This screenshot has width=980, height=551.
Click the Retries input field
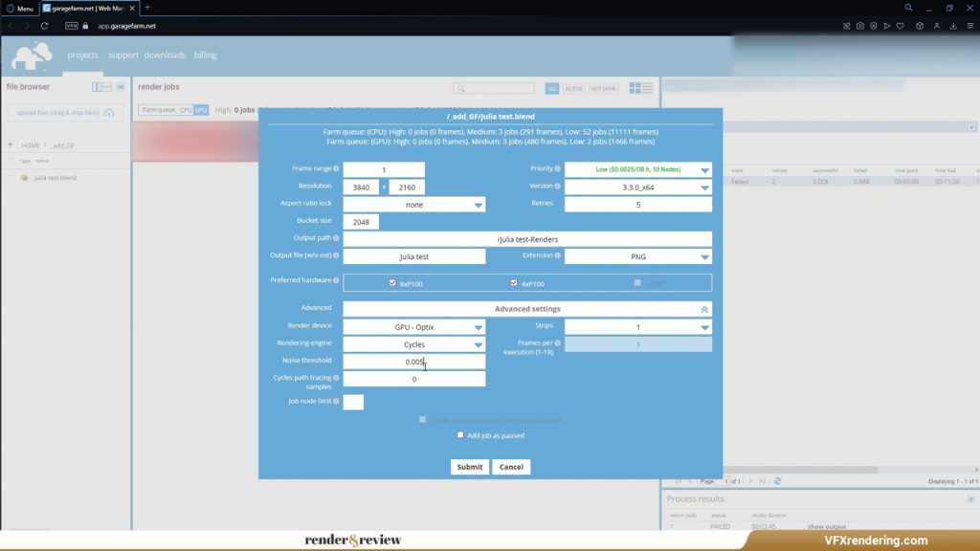click(638, 205)
